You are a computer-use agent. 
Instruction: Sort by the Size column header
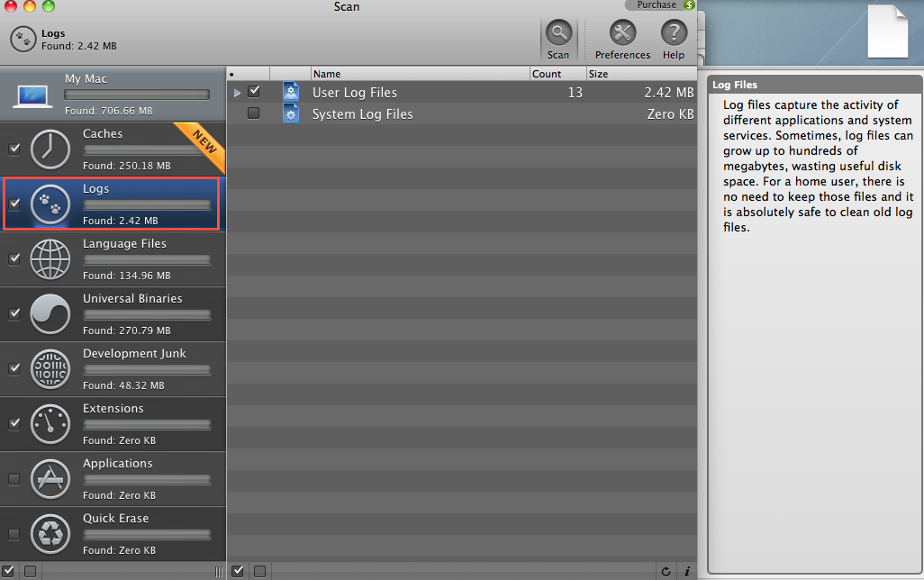(641, 74)
